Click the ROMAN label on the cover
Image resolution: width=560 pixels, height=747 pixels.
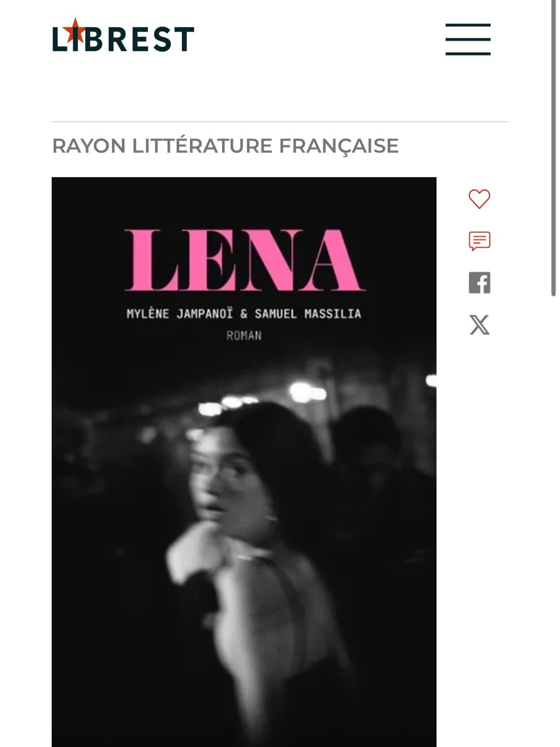click(x=244, y=336)
